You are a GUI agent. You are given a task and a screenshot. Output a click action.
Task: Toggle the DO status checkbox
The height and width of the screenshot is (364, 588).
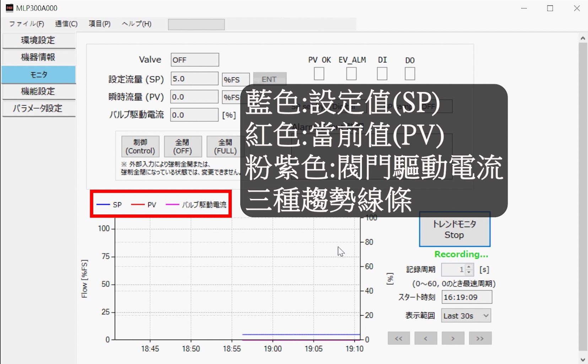tap(410, 74)
